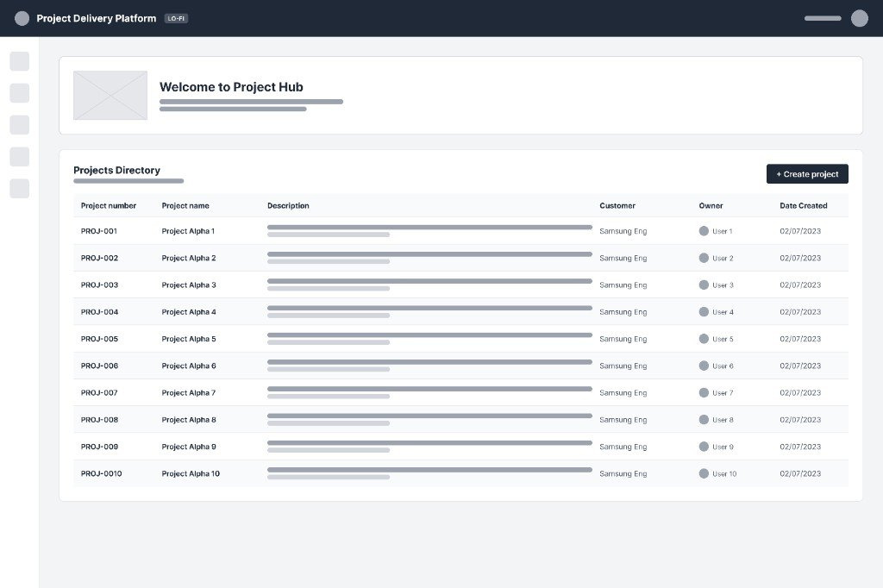Click the Customer column header
This screenshot has width=883, height=588.
617,205
